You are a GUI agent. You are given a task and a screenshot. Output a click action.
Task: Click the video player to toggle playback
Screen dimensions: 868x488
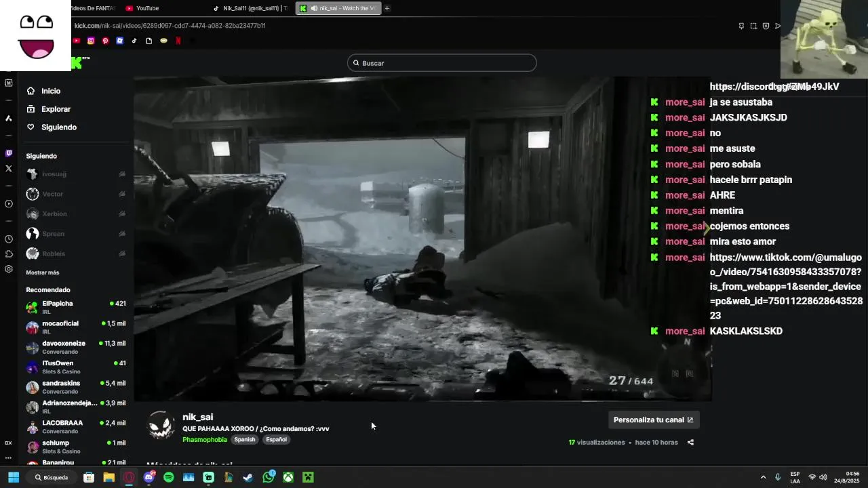point(422,239)
